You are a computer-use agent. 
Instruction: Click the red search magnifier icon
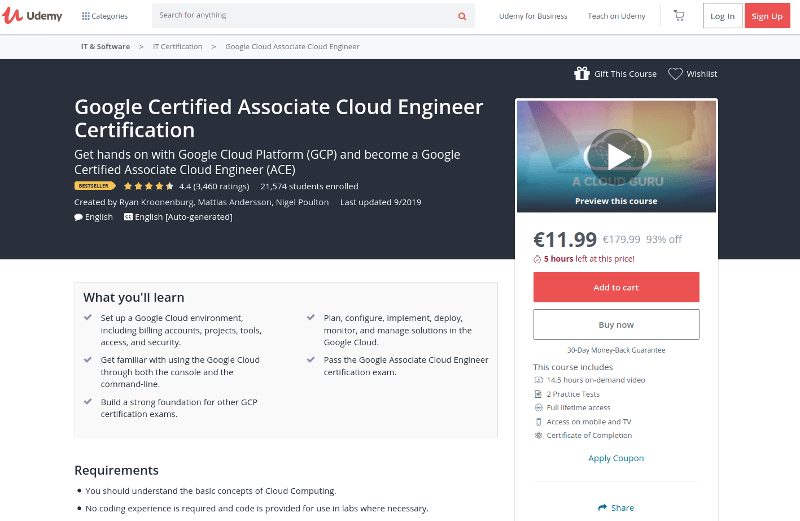[462, 16]
